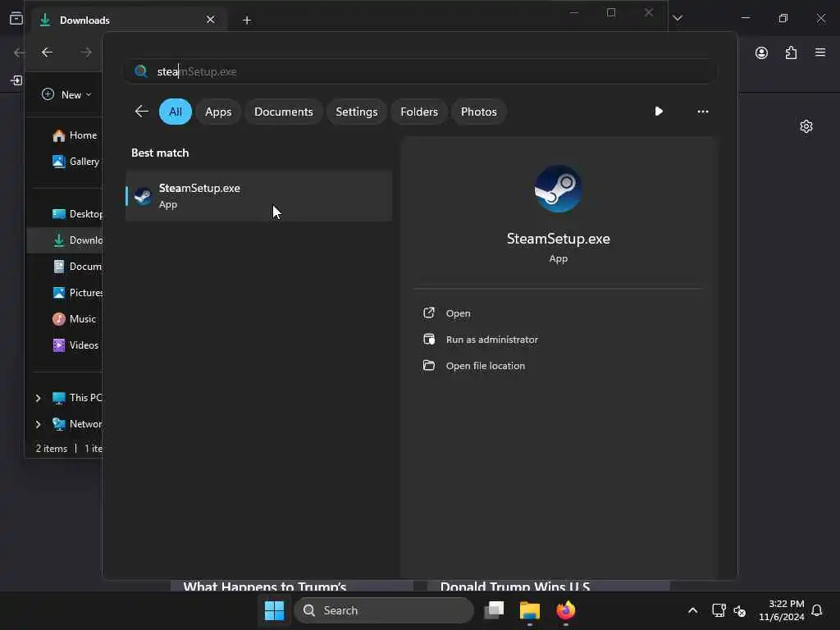The height and width of the screenshot is (630, 840).
Task: Open Firefox hamburger application menu
Action: coord(820,52)
